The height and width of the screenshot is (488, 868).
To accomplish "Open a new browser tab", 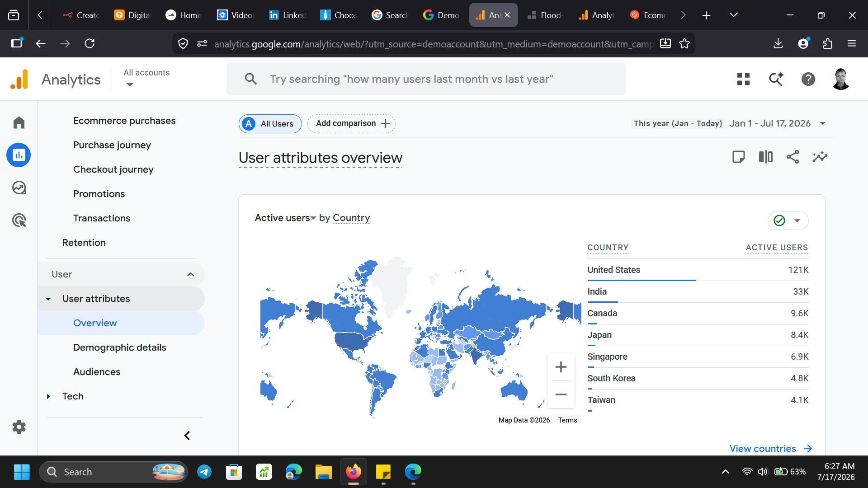I will 706,15.
